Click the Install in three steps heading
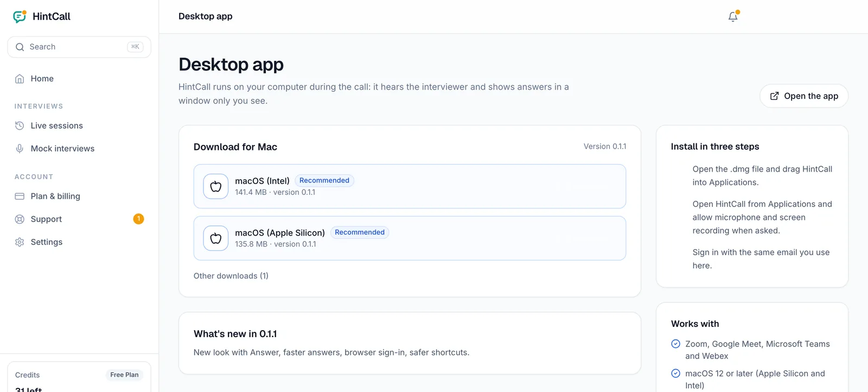The height and width of the screenshot is (392, 868). 715,147
